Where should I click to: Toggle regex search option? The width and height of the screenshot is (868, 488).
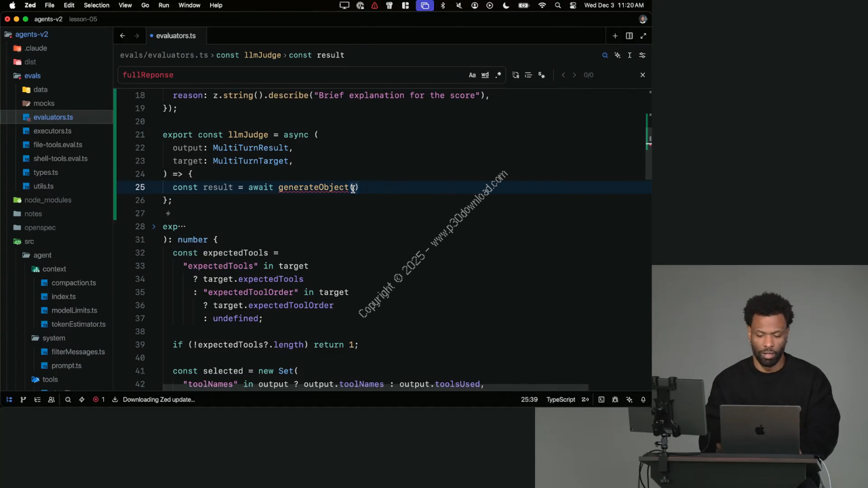[498, 75]
